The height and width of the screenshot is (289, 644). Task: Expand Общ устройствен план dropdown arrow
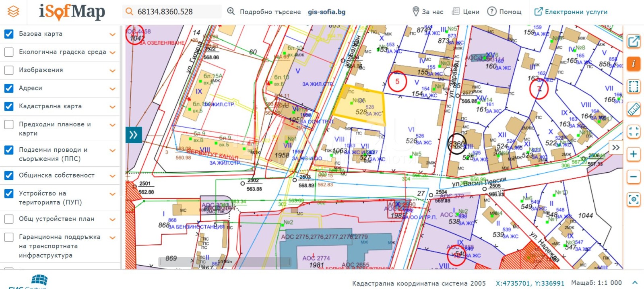coord(113,219)
